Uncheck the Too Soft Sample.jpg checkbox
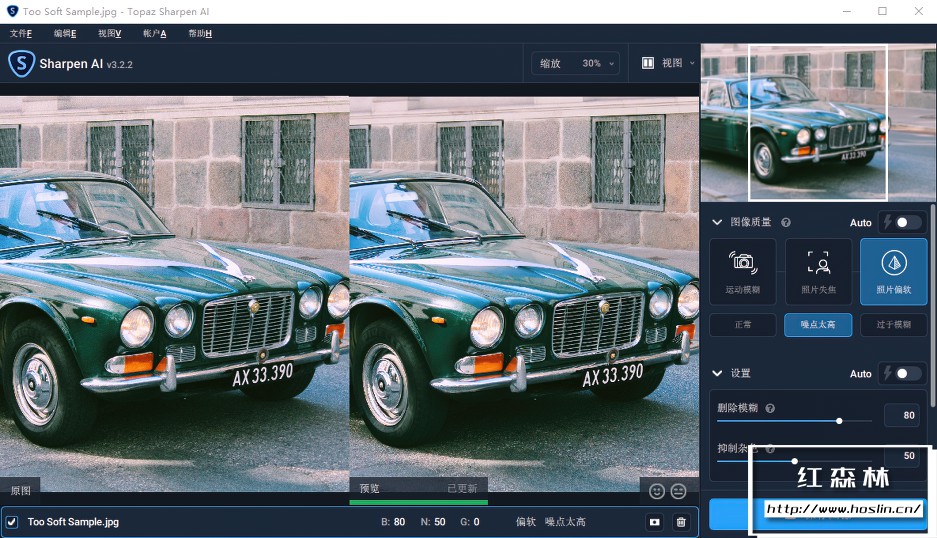Screen dimensions: 937x538 [11, 522]
